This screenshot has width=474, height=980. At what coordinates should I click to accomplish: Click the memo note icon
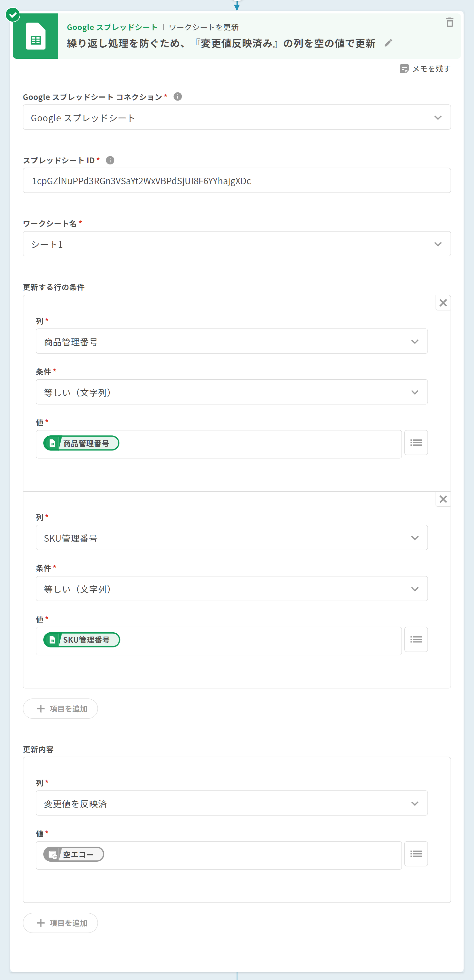click(x=404, y=69)
